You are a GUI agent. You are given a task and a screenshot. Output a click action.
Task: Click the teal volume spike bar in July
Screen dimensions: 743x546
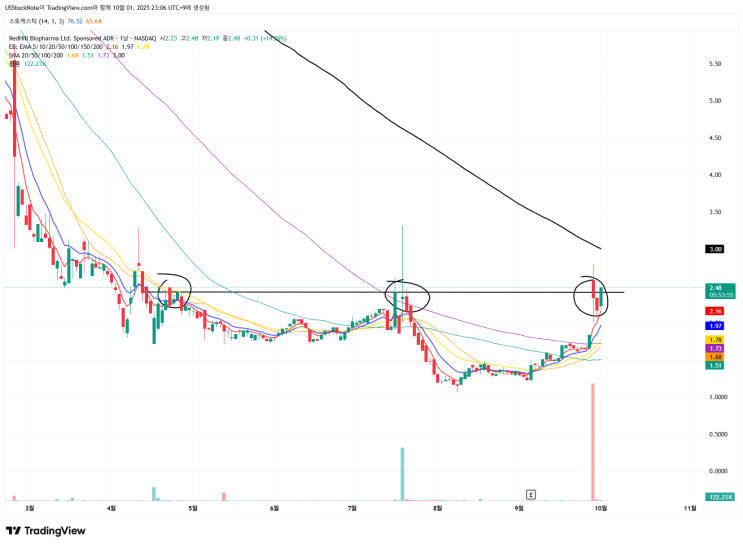pos(402,473)
